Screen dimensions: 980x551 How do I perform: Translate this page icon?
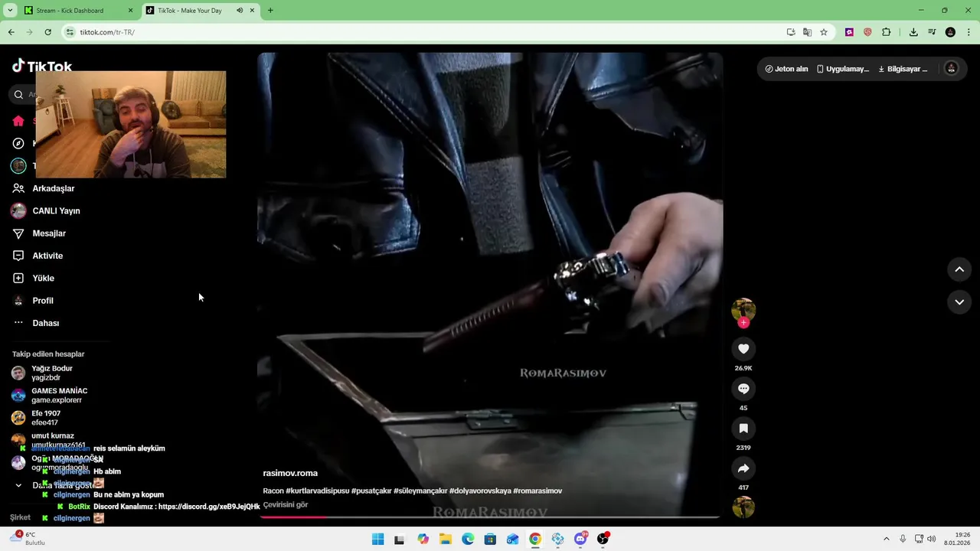click(807, 32)
